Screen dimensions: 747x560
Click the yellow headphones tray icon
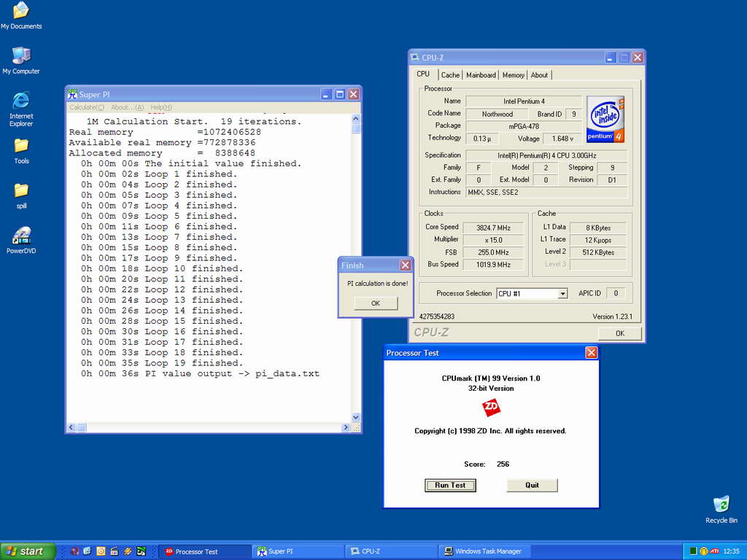tap(704, 551)
